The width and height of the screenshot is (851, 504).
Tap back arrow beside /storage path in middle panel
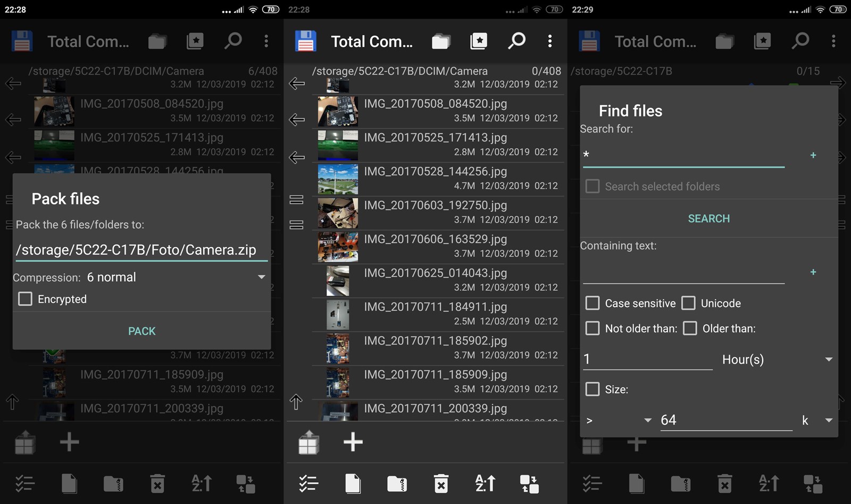(x=297, y=83)
